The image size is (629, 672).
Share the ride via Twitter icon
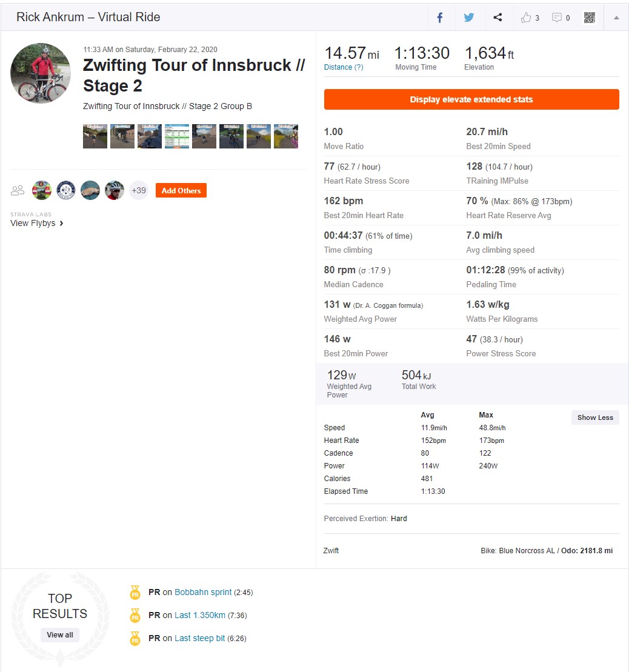click(469, 18)
